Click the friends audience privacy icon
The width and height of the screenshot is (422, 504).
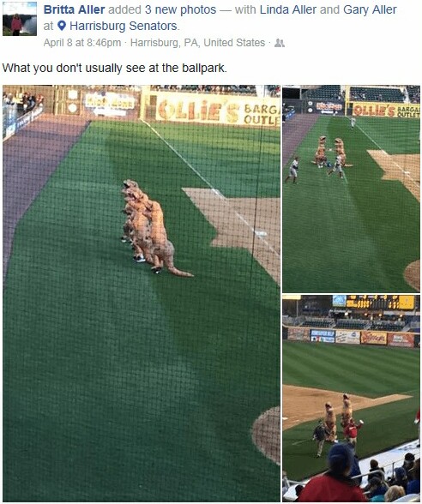pos(280,43)
